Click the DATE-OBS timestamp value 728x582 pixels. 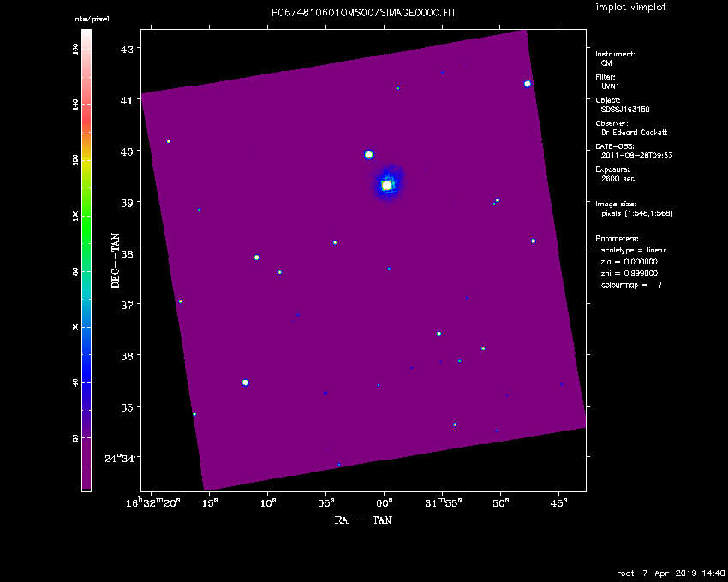[636, 156]
